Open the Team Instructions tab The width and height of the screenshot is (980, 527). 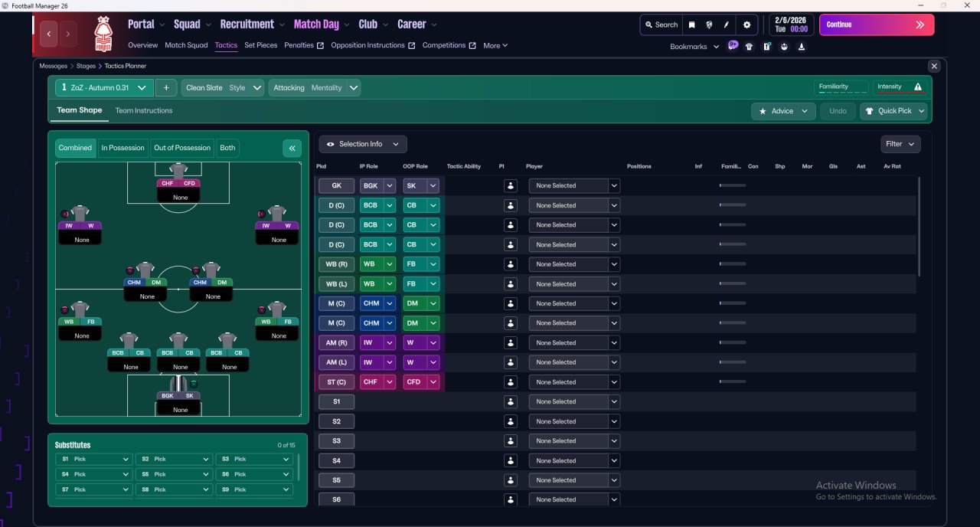[x=144, y=110]
